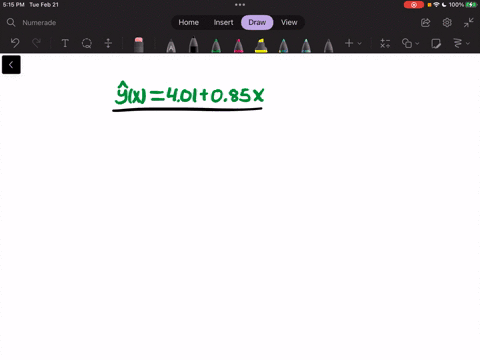Select the gray pen with letter A
The image size is (480, 360).
(171, 46)
